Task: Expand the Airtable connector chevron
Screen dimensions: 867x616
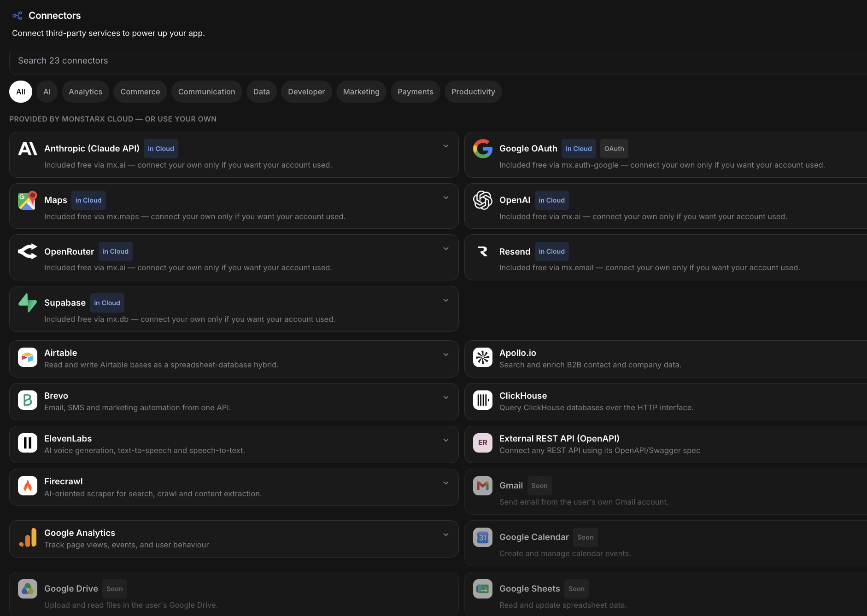Action: (x=446, y=354)
